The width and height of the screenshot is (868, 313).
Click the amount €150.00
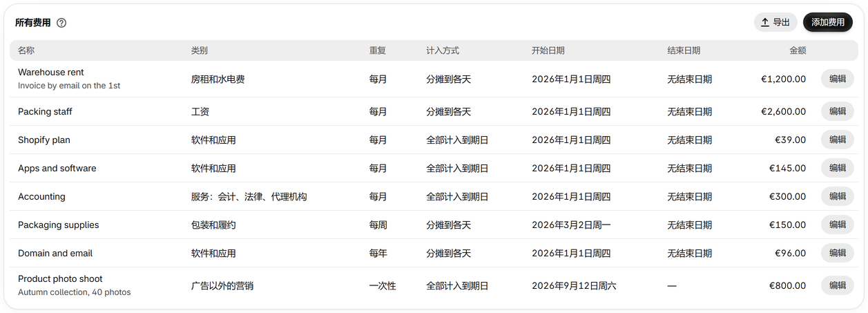coord(787,225)
